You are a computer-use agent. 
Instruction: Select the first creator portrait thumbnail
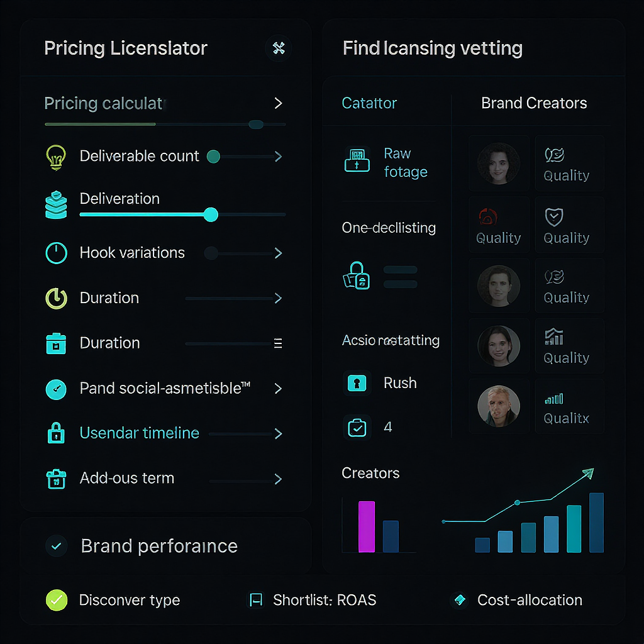pyautogui.click(x=499, y=164)
